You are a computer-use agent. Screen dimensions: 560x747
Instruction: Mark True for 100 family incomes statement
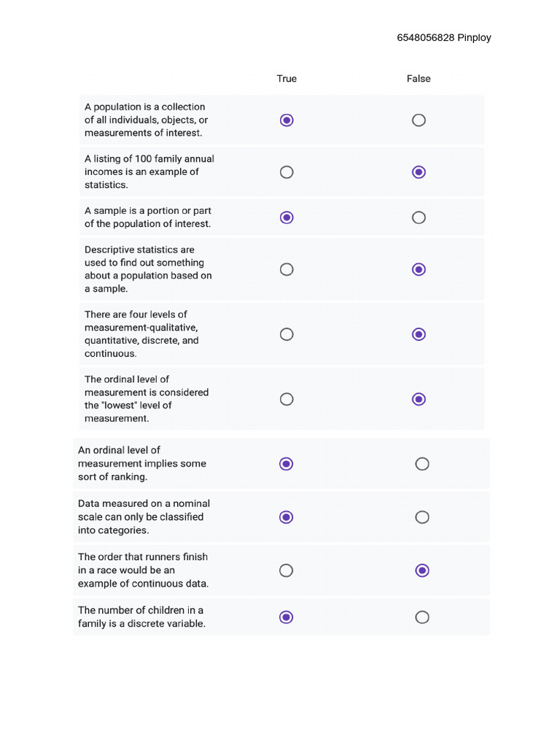(287, 172)
